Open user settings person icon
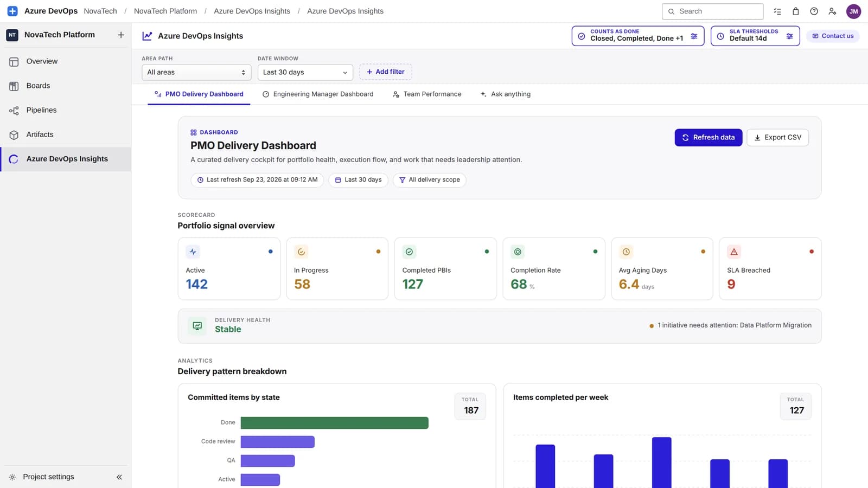The width and height of the screenshot is (868, 488). (x=832, y=11)
